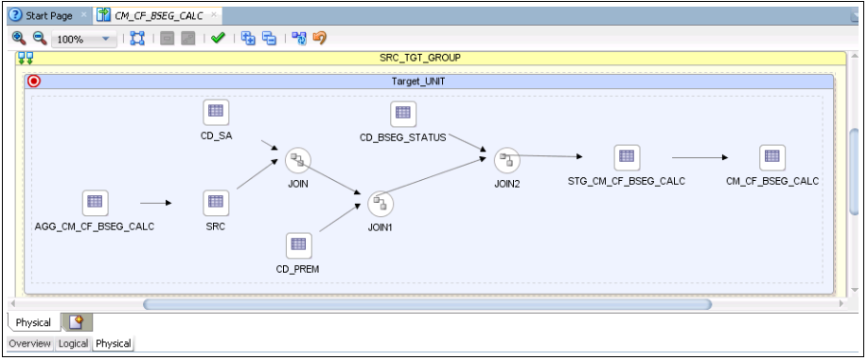Click the horizontal scrollbar right arrow
This screenshot has width=868, height=361.
coord(841,304)
